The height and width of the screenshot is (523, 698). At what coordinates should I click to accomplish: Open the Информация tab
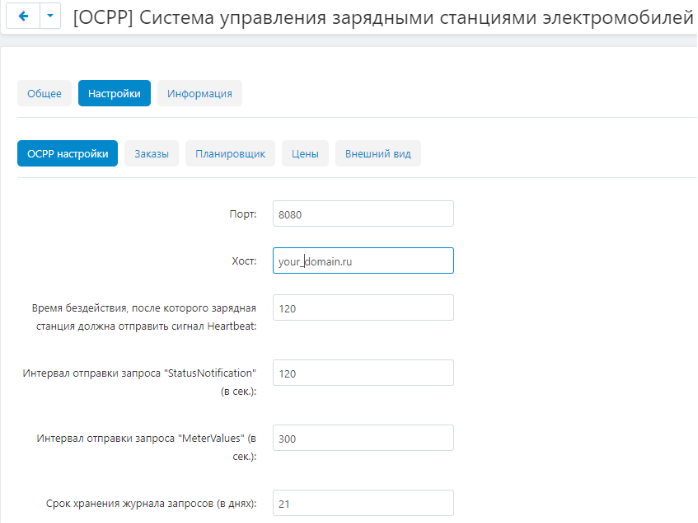pyautogui.click(x=199, y=93)
